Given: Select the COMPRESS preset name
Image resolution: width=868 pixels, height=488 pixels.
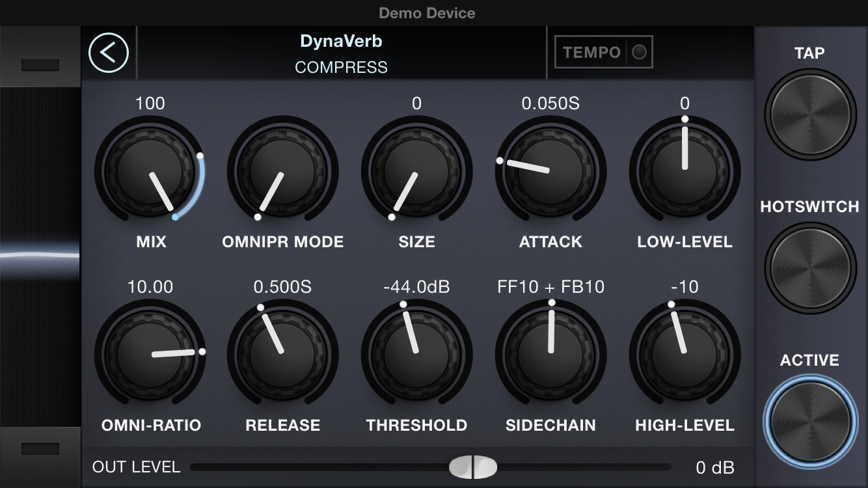Looking at the screenshot, I should (x=341, y=67).
